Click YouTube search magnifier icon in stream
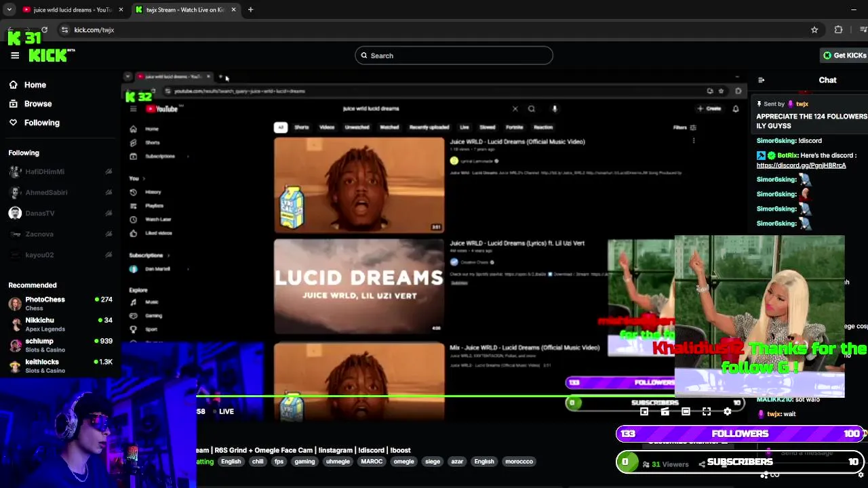868x488 pixels. (x=532, y=108)
